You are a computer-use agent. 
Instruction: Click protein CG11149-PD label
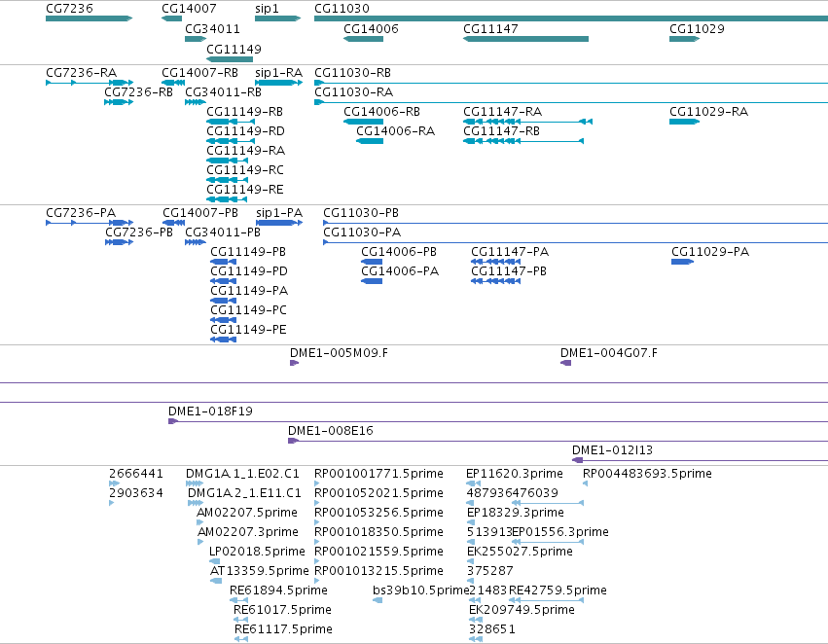click(x=249, y=271)
